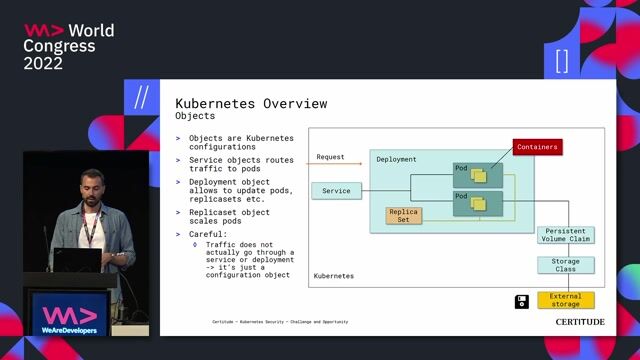Image resolution: width=640 pixels, height=360 pixels.
Task: Click the CERTITUDE logo on the slide
Action: [580, 322]
